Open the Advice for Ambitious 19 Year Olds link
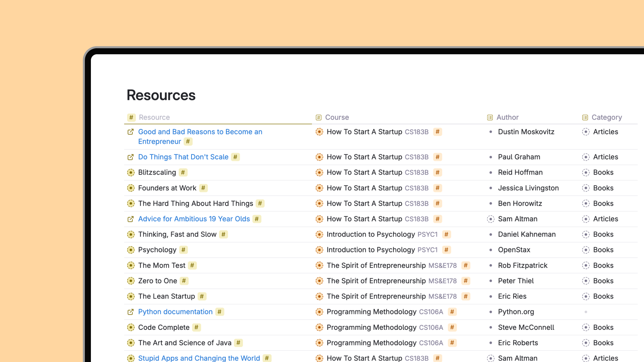644x362 pixels. click(194, 219)
